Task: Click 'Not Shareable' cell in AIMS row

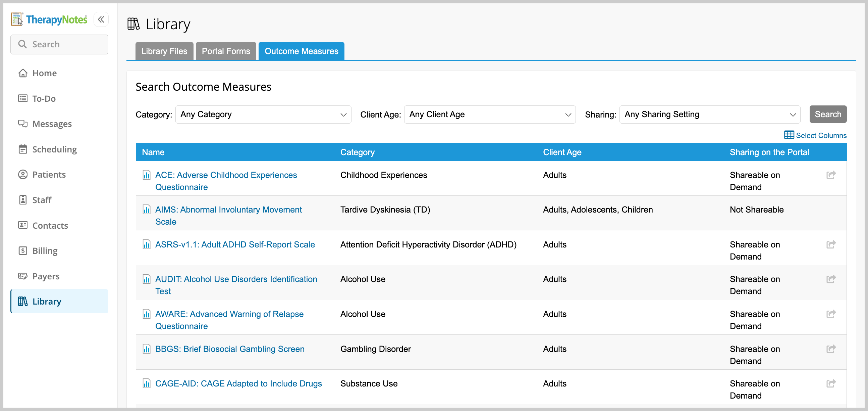Action: [756, 210]
